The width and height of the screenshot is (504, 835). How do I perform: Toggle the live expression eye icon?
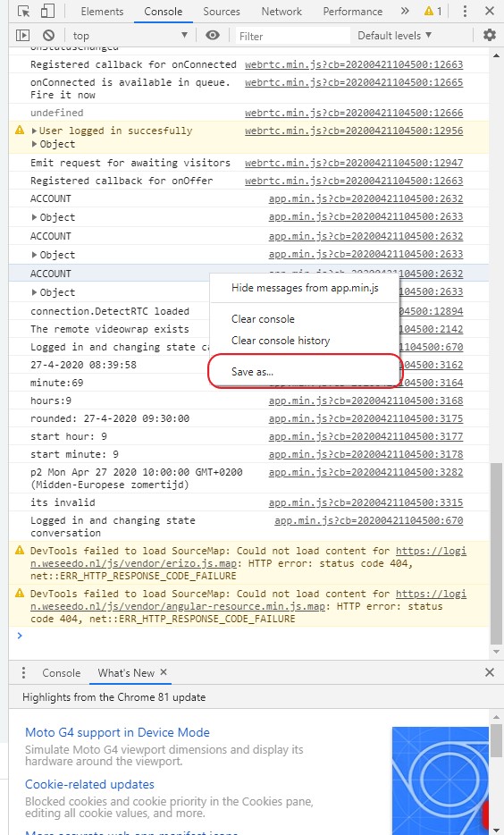tap(213, 36)
